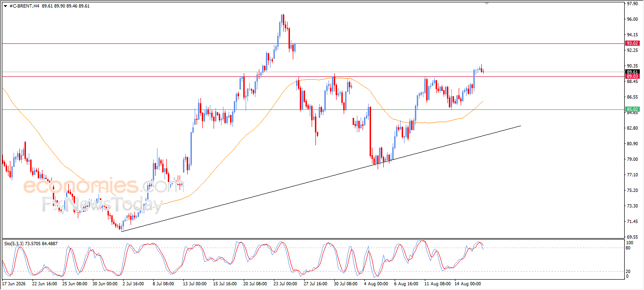Select the red 93.02 price label
This screenshot has height=290, width=644.
(x=632, y=43)
